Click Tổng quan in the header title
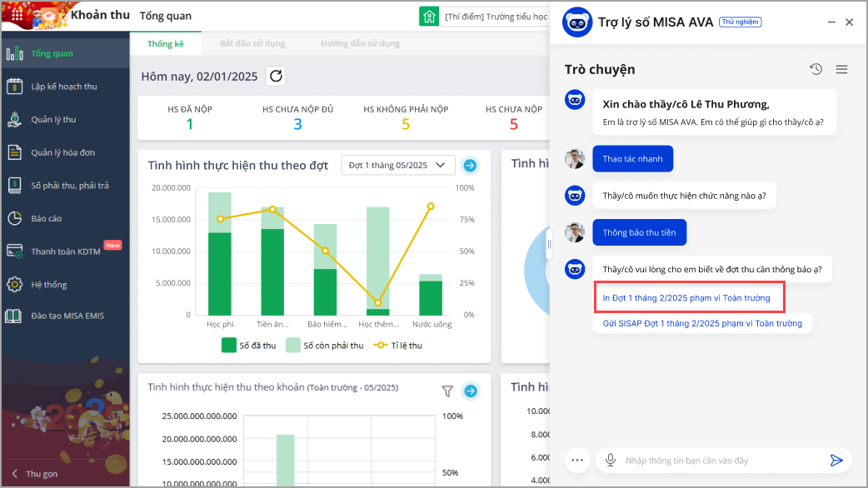This screenshot has width=868, height=488. click(x=166, y=16)
